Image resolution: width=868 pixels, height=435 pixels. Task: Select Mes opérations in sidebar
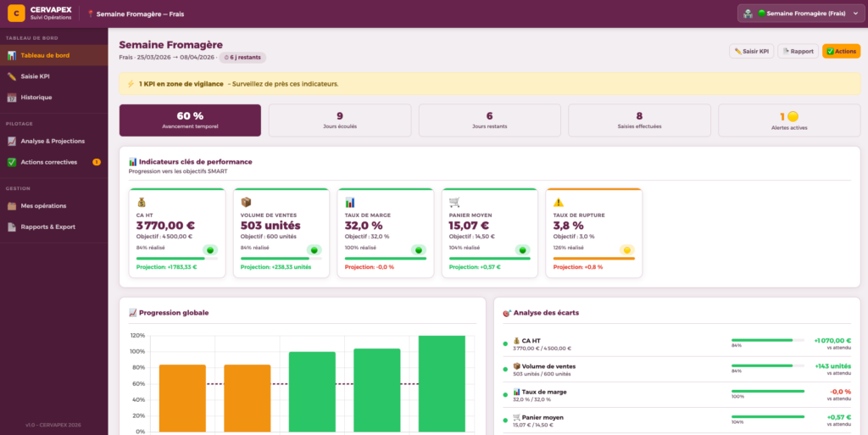pyautogui.click(x=53, y=206)
